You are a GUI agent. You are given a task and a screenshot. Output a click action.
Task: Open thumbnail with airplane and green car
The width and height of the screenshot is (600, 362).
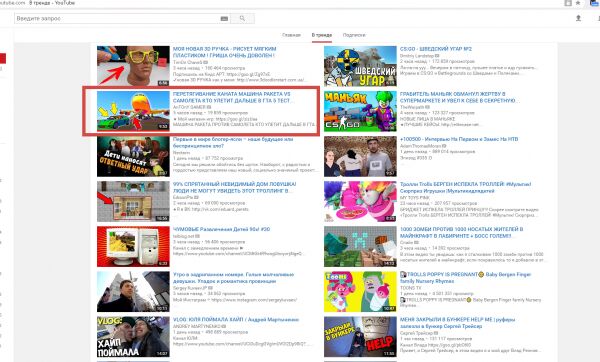[133, 111]
